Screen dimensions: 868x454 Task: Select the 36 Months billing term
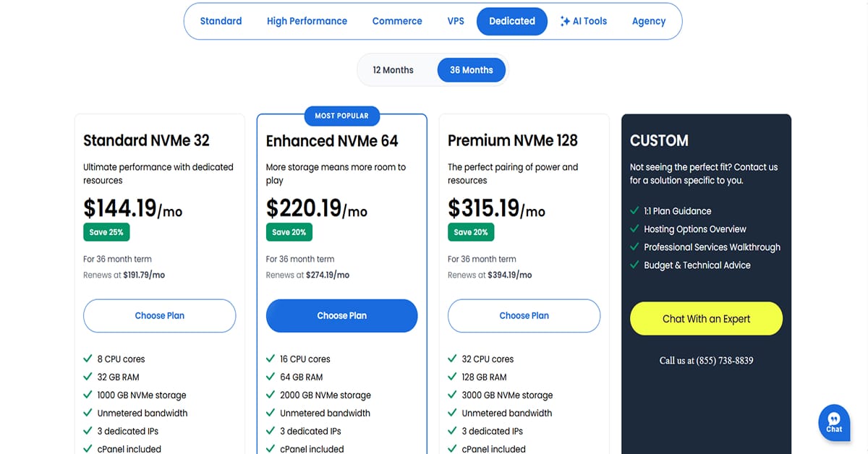pos(472,70)
